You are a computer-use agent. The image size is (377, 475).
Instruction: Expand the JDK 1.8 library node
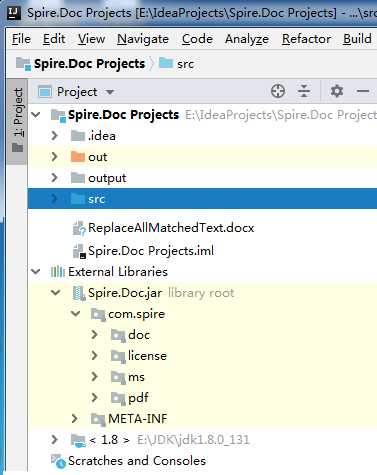55,440
